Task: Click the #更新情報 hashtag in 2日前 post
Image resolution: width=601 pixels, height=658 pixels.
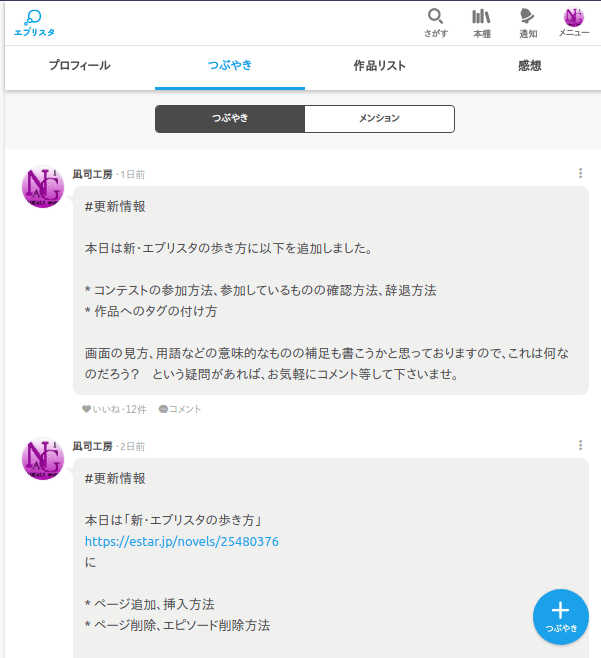Action: coord(115,478)
